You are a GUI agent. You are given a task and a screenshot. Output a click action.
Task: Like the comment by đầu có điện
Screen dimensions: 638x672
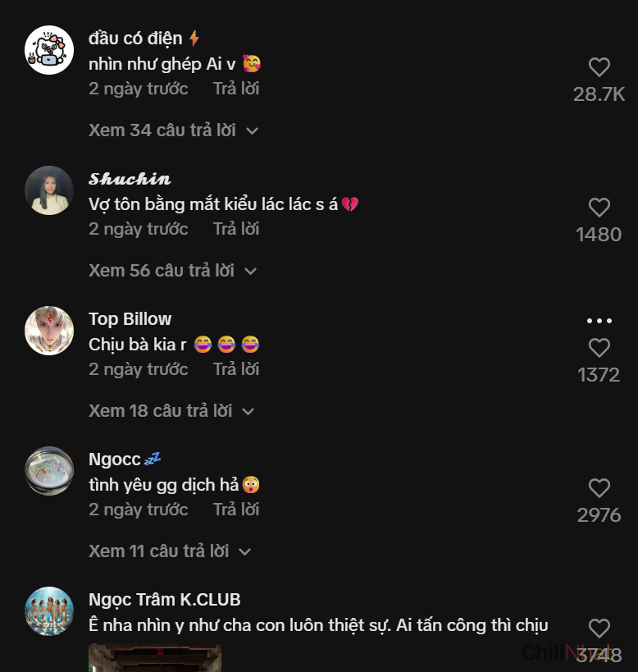599,67
